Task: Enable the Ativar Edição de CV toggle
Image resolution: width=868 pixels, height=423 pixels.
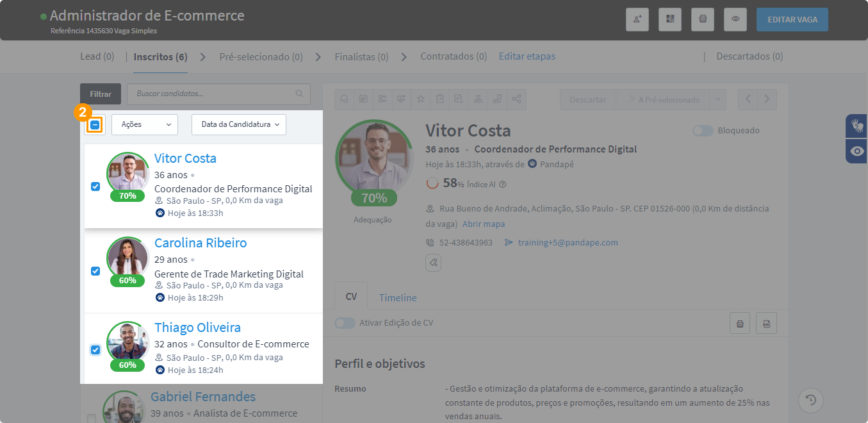Action: pyautogui.click(x=345, y=323)
